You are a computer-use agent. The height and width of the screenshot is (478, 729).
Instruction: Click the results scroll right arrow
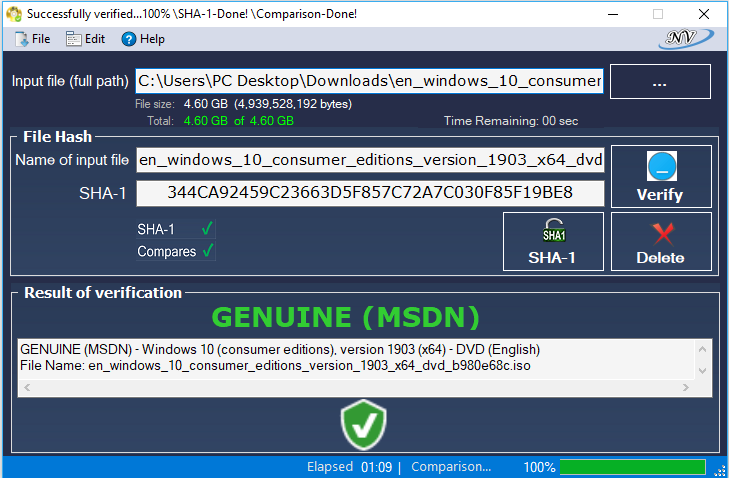(686, 387)
